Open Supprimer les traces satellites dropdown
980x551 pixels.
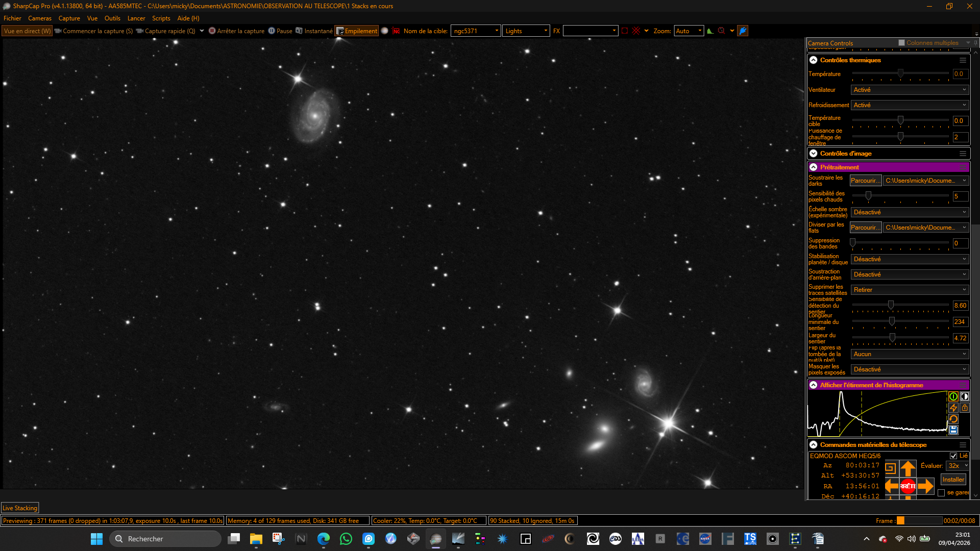(x=910, y=290)
